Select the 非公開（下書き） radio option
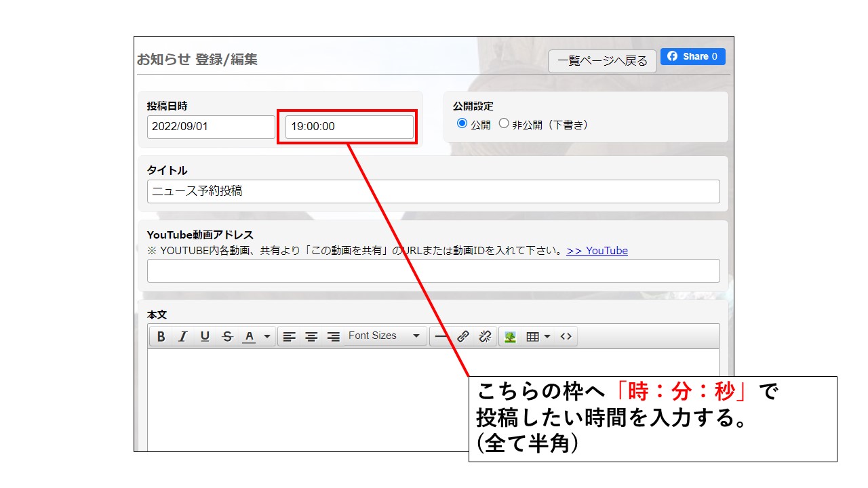This screenshot has height=488, width=868. click(504, 124)
